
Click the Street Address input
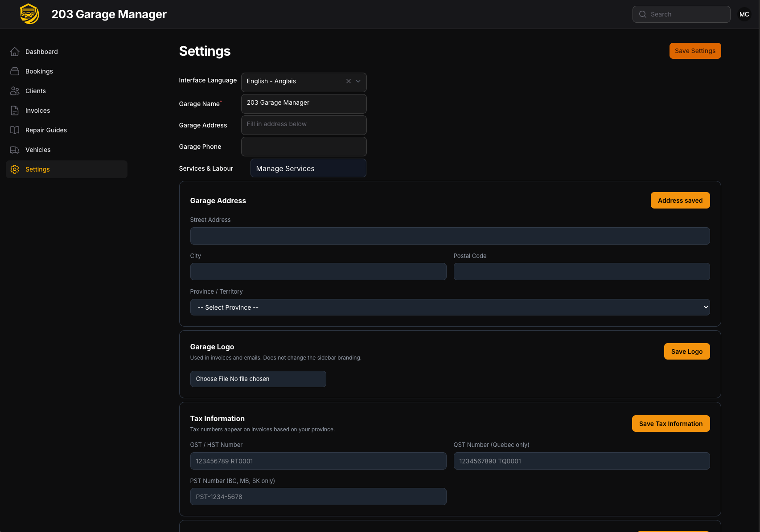point(450,236)
